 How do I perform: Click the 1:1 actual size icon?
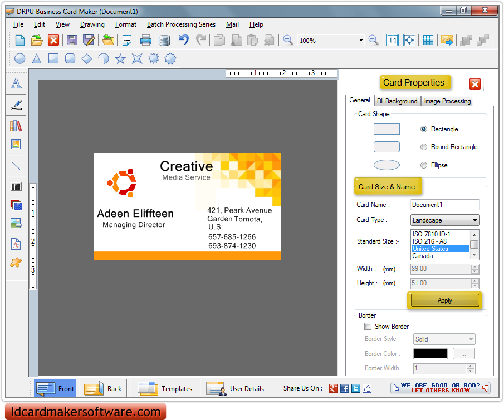click(x=393, y=40)
